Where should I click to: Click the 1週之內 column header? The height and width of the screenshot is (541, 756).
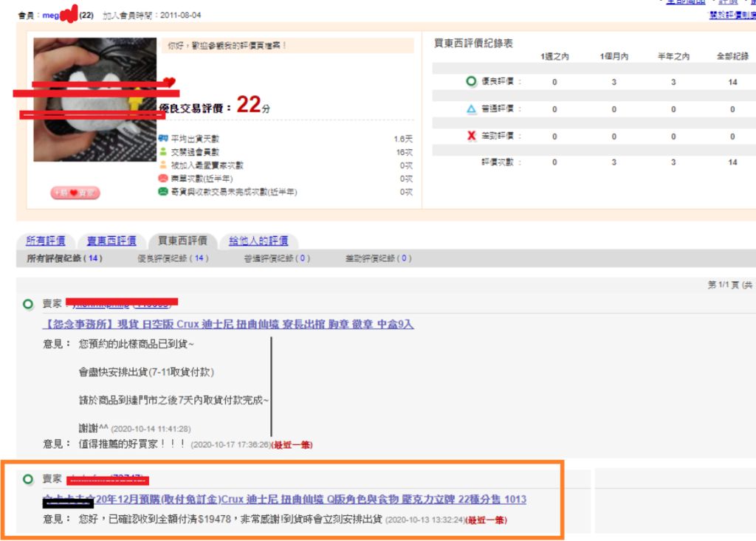pos(554,56)
